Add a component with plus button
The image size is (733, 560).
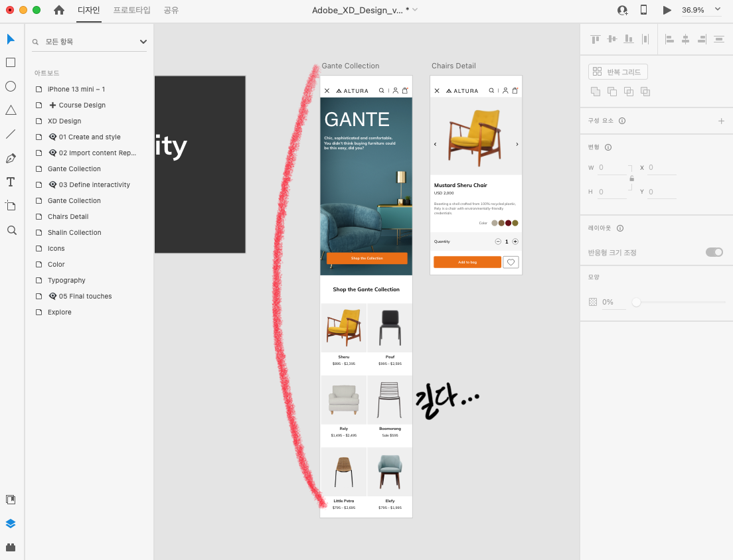pos(721,121)
